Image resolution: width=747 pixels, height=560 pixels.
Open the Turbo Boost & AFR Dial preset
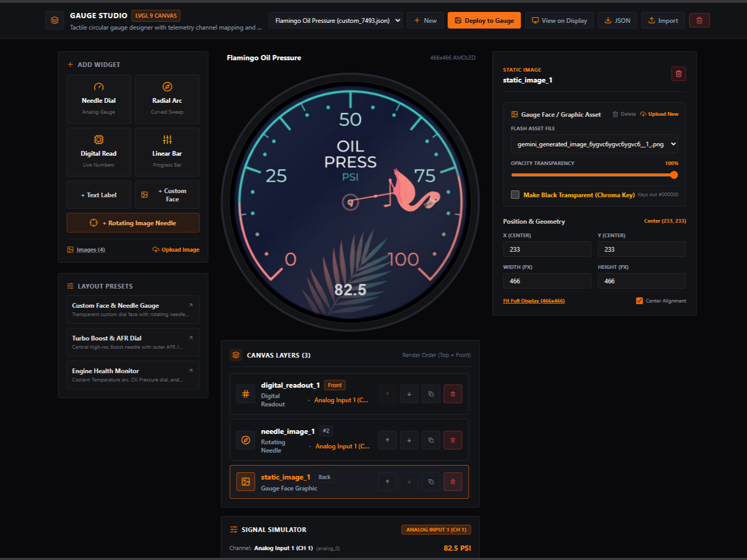(x=133, y=342)
